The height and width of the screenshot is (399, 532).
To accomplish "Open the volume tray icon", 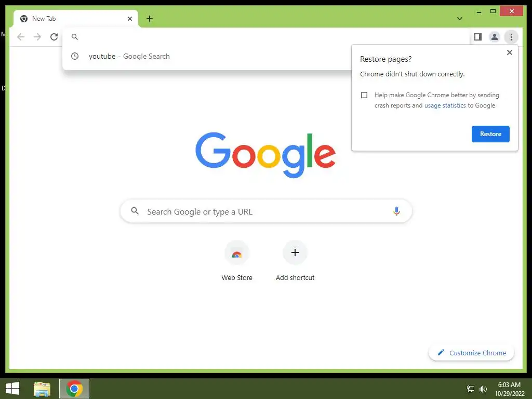I will click(483, 389).
